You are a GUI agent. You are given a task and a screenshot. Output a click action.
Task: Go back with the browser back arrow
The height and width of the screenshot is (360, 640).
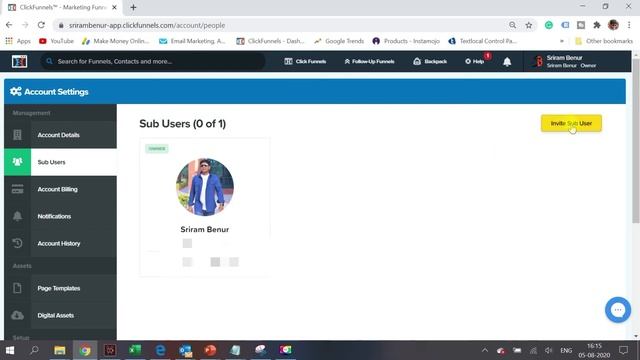pos(9,25)
